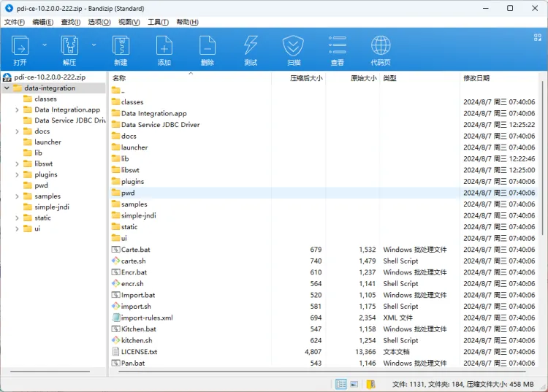Click the LICENSE.txt file icon
The width and height of the screenshot is (548, 392).
point(115,352)
